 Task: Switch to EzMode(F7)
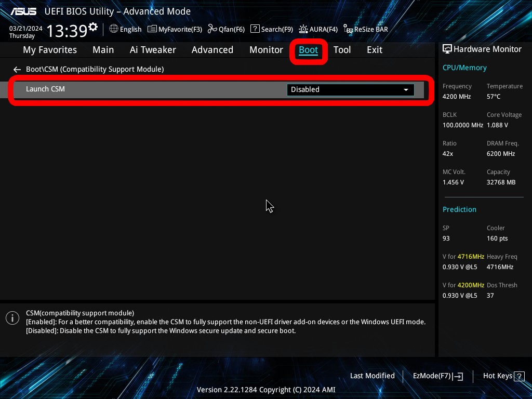pos(432,376)
